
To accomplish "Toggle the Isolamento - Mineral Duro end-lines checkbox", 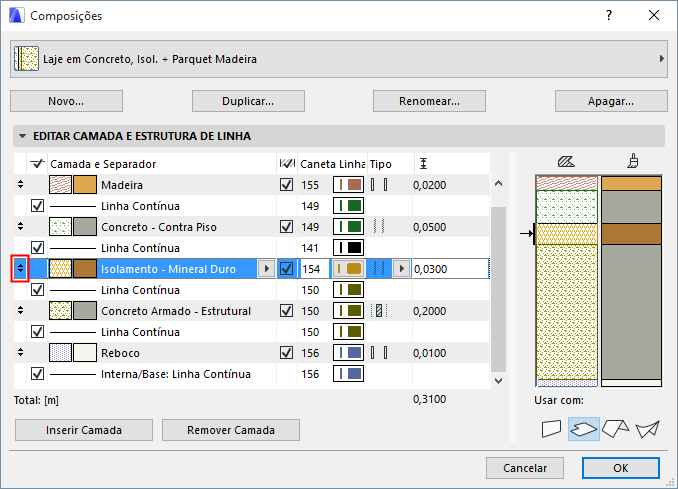I will (286, 268).
